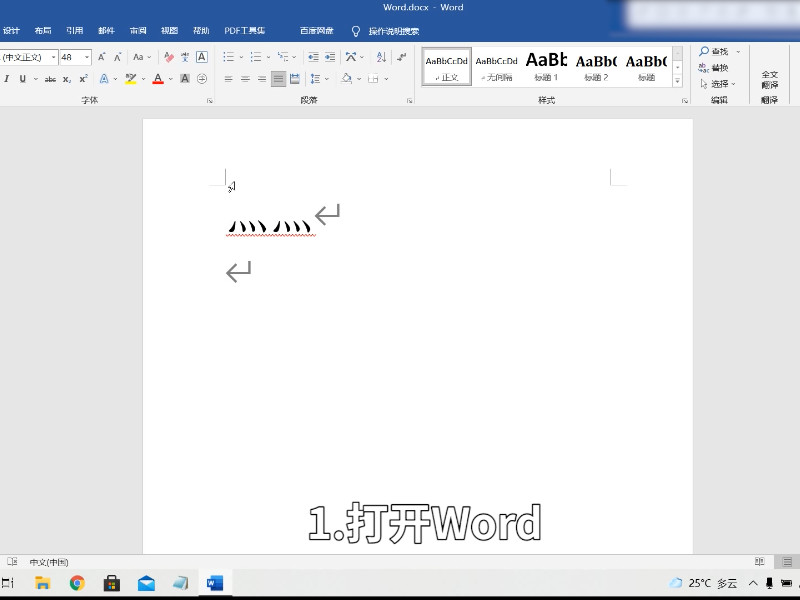
Task: Toggle justified alignment button
Action: (x=278, y=79)
